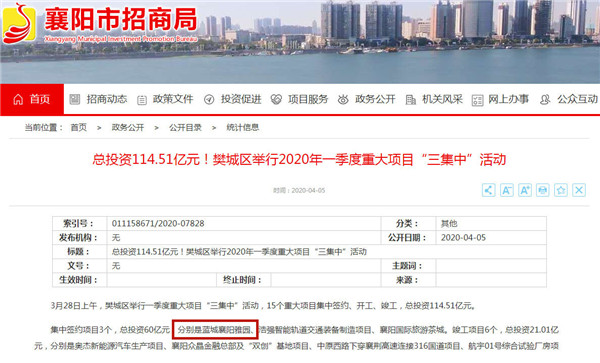Viewport: 600px width, 363px height.
Task: Open the 投资促进 menu
Action: click(x=232, y=99)
